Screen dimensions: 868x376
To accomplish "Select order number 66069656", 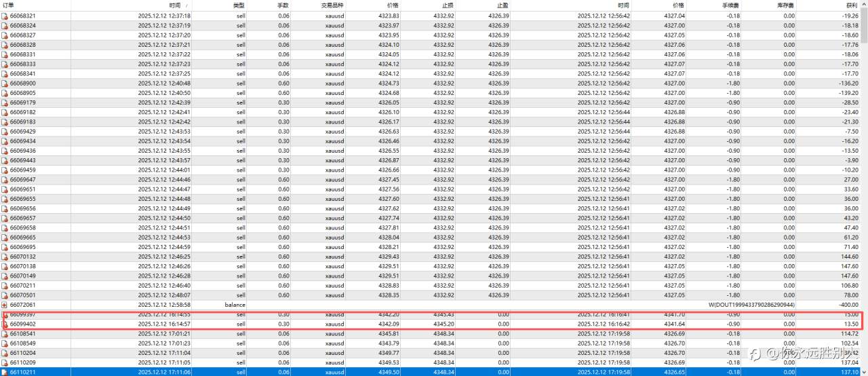I will pos(23,208).
